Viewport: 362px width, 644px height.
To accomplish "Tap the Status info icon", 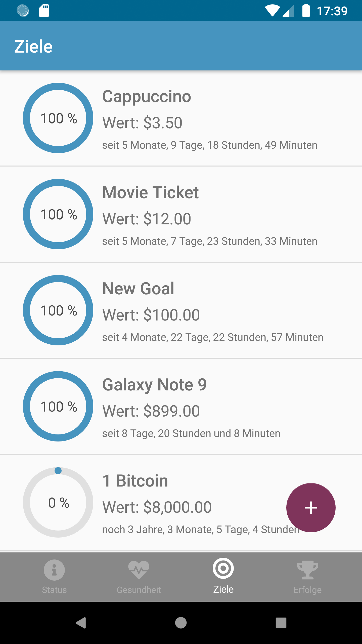I will [54, 570].
